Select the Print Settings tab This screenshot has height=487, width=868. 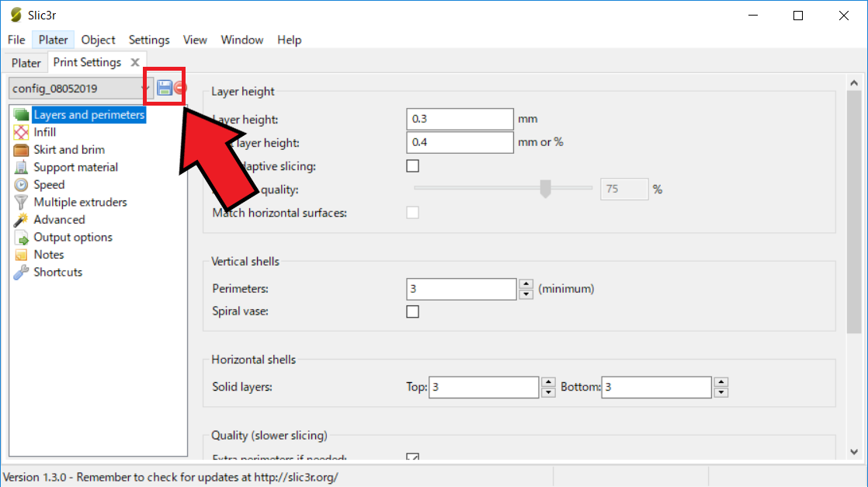coord(87,62)
